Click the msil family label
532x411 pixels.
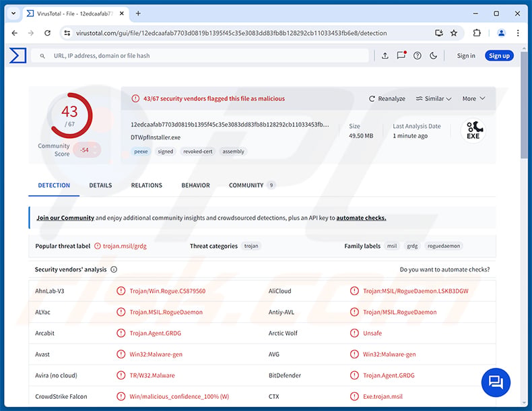392,246
